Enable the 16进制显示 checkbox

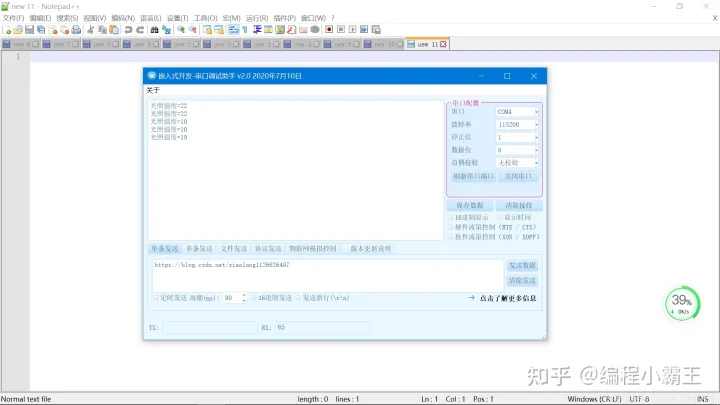[450, 217]
